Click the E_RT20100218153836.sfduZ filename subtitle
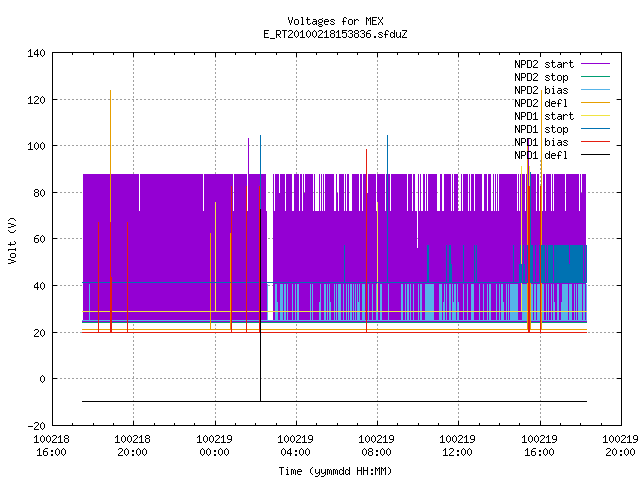Viewport: 640px width, 480px height. click(x=335, y=34)
